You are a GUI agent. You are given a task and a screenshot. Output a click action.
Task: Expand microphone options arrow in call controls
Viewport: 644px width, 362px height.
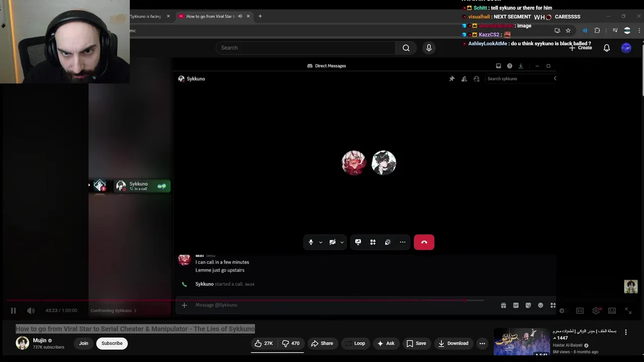click(x=320, y=242)
